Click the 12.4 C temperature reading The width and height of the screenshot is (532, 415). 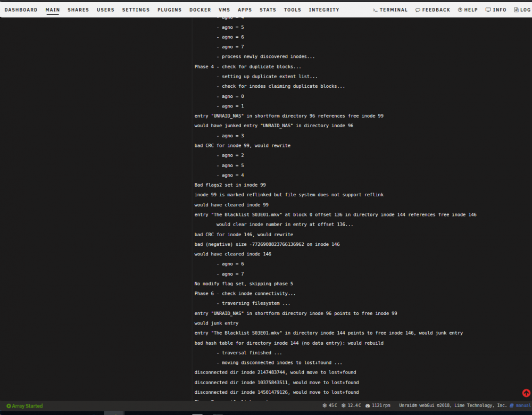[351, 405]
